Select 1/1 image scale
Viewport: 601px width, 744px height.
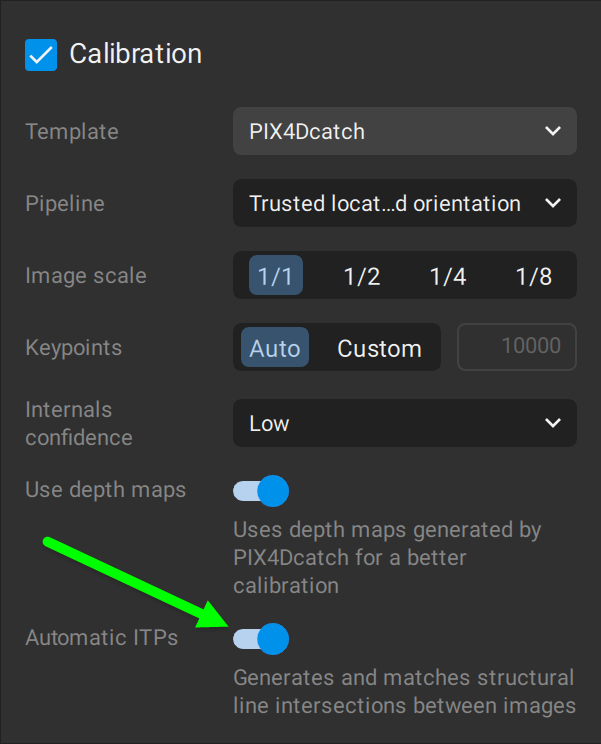275,276
